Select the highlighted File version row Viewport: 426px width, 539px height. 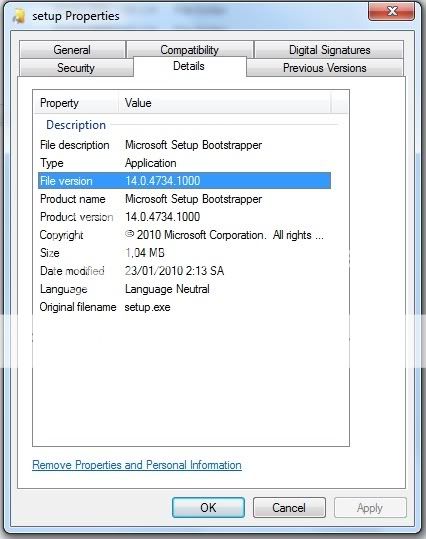pyautogui.click(x=184, y=181)
